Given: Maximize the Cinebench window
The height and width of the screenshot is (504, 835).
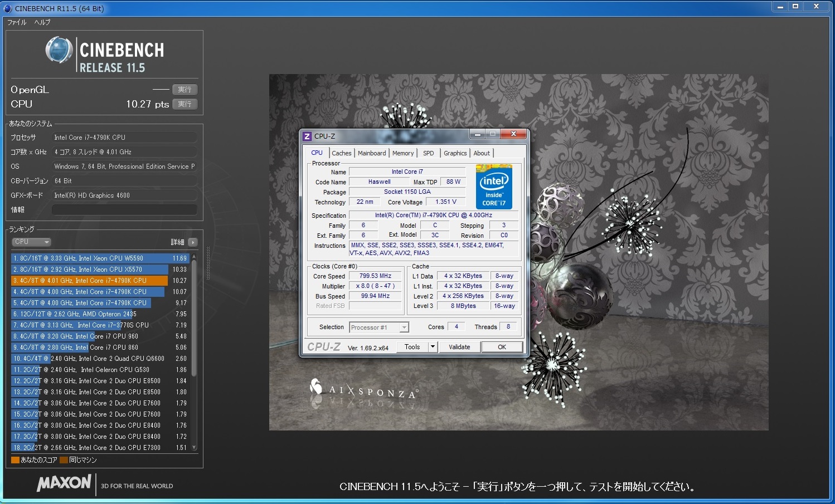Looking at the screenshot, I should 795,6.
